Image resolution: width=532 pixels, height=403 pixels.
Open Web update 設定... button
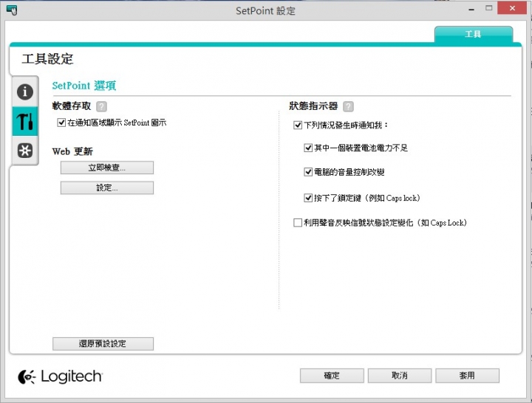(107, 187)
